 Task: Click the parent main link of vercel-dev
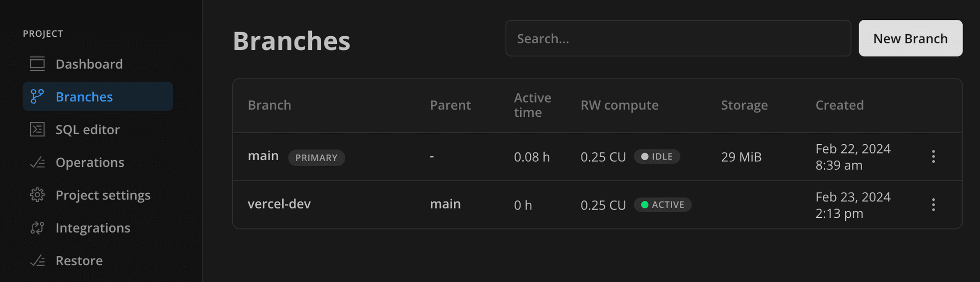445,204
